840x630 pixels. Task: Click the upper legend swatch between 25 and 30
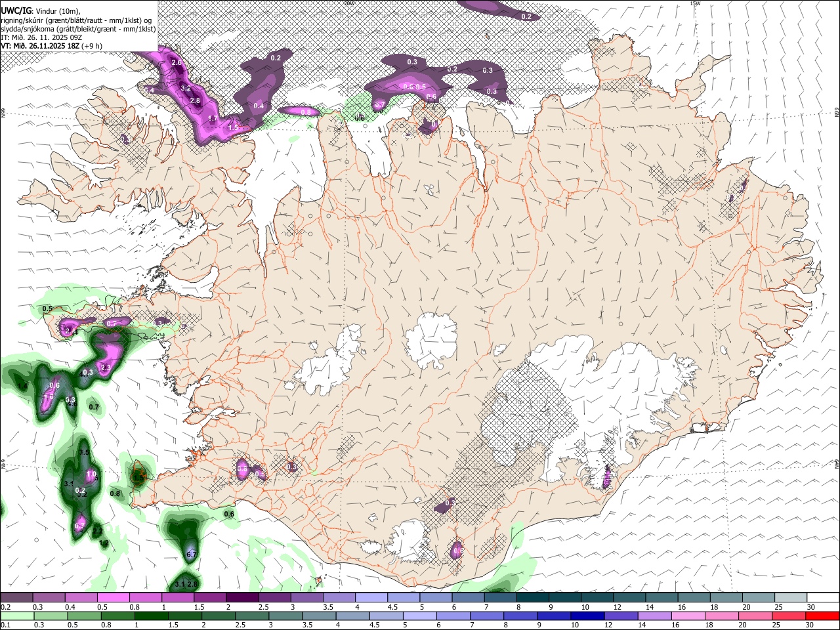791,598
